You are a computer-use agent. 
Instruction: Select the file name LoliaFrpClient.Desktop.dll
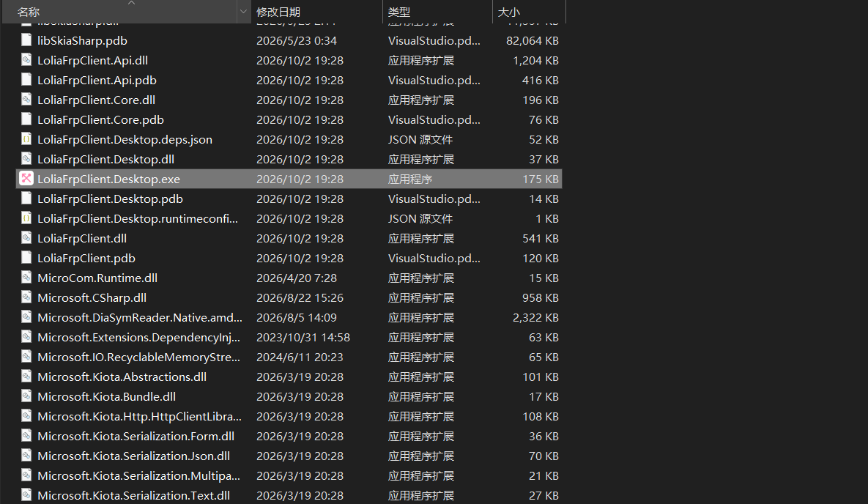(105, 160)
